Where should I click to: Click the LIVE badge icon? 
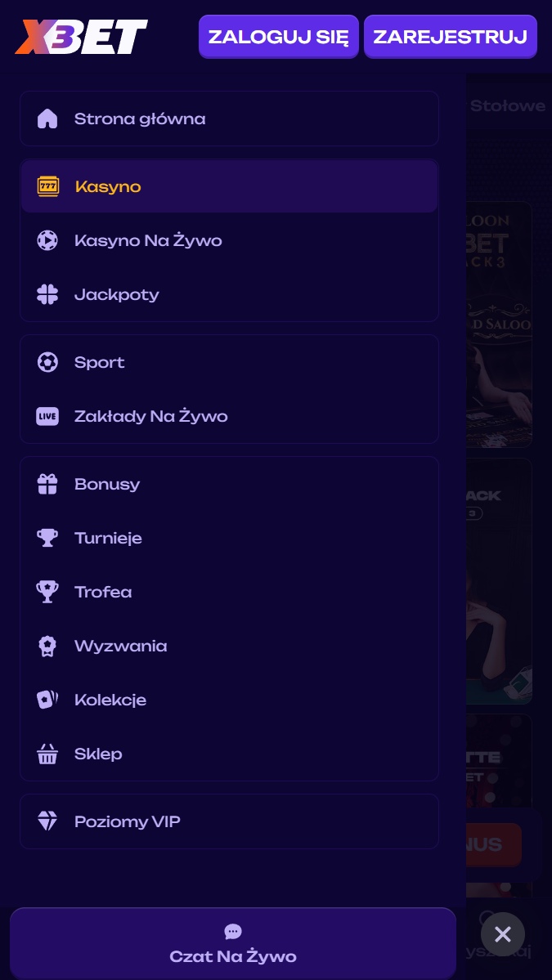(47, 416)
